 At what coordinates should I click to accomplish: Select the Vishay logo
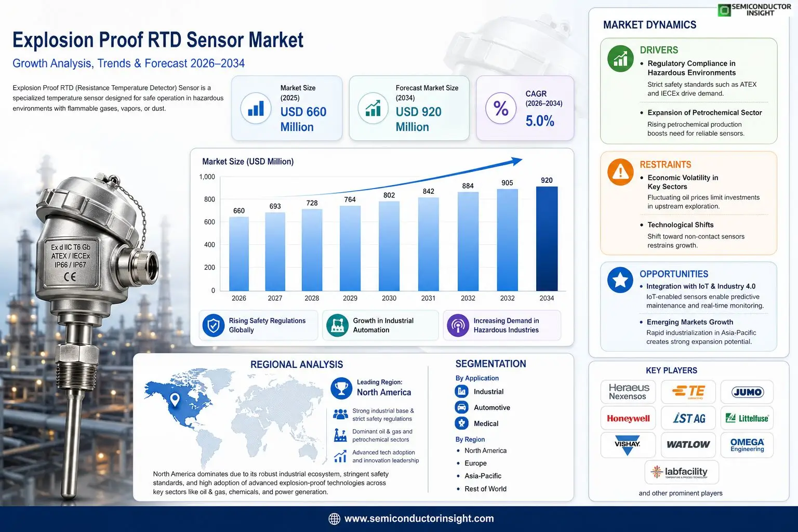pyautogui.click(x=628, y=445)
